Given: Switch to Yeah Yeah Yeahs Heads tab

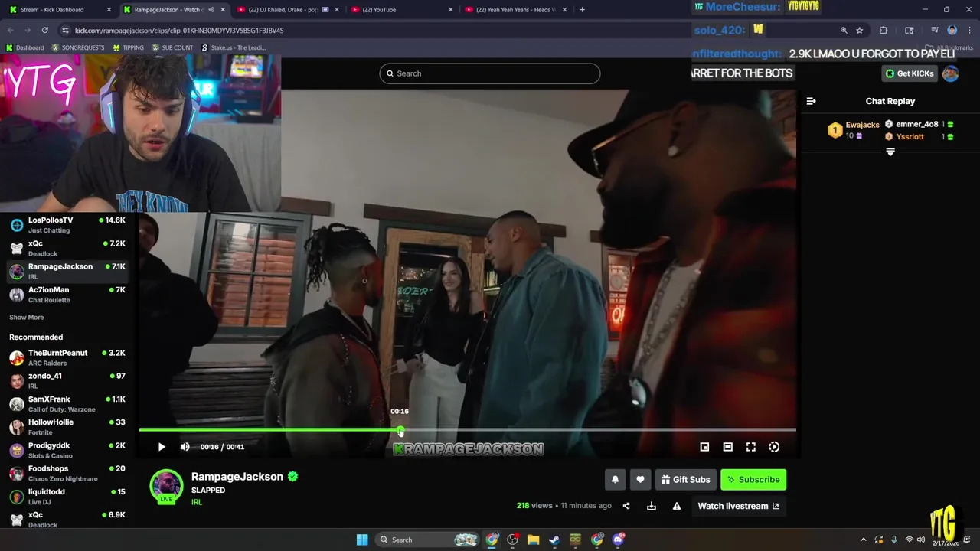Looking at the screenshot, I should click(517, 10).
